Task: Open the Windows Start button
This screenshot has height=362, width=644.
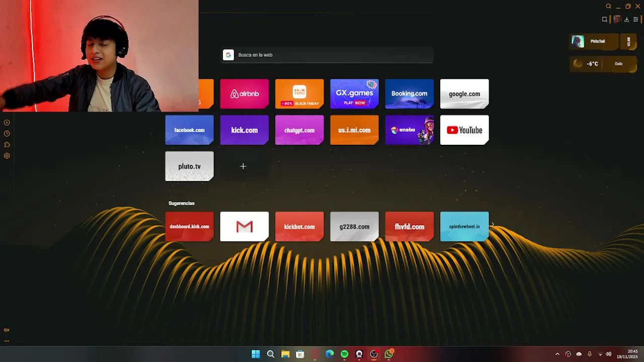Action: click(x=256, y=354)
